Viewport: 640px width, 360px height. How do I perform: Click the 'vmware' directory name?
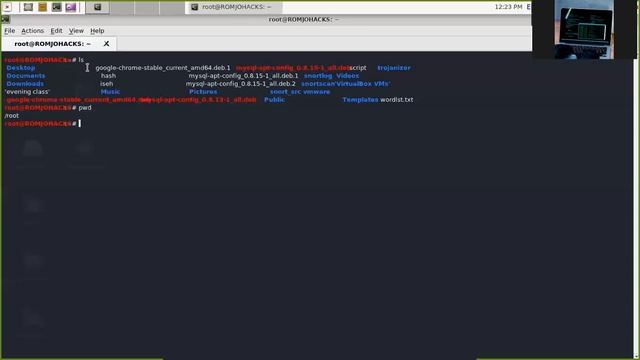click(317, 92)
